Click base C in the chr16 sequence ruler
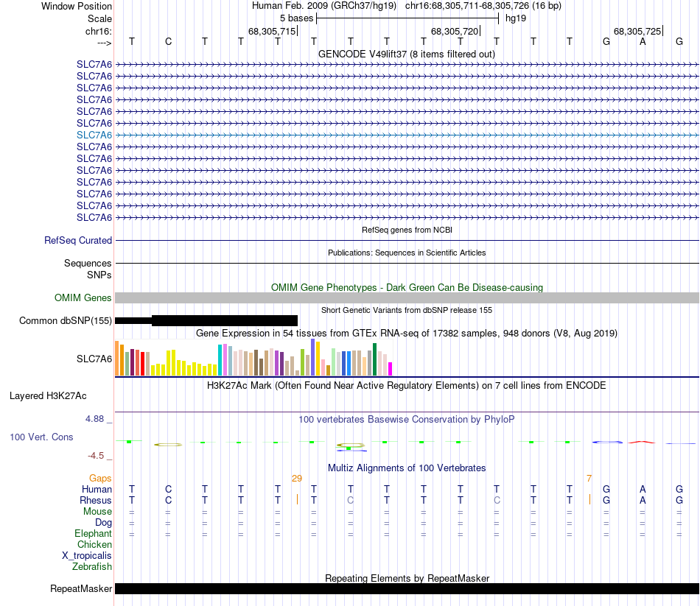 168,41
